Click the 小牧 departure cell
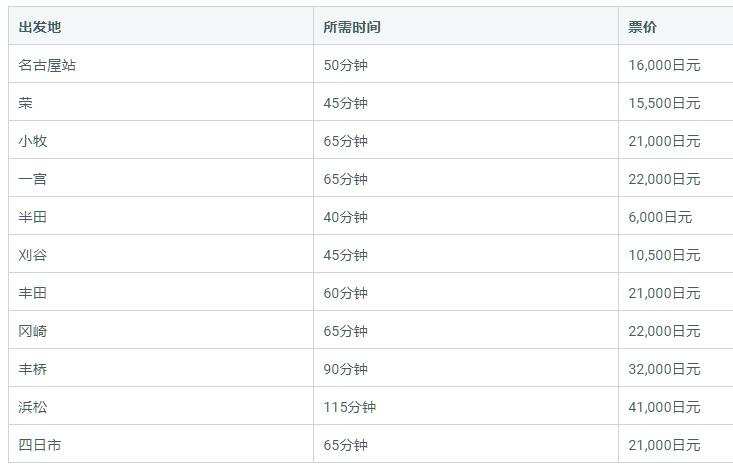Screen dimensions: 733x470 (x=33, y=141)
